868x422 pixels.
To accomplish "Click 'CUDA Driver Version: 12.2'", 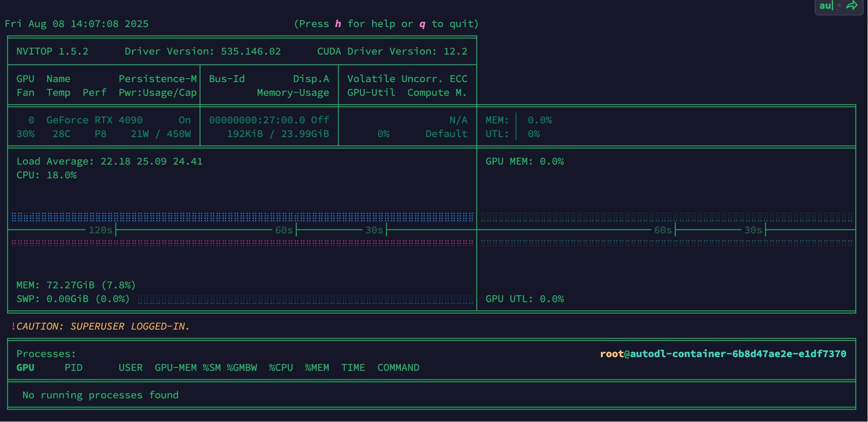I will click(392, 52).
